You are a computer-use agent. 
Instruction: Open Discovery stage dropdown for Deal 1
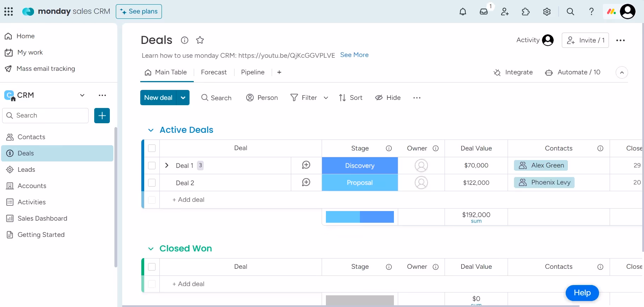click(x=360, y=165)
